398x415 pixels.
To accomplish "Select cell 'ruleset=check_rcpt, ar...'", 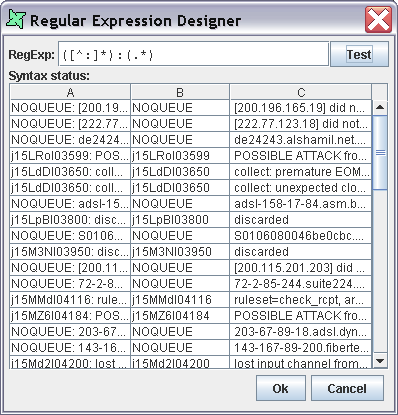I will point(301,300).
